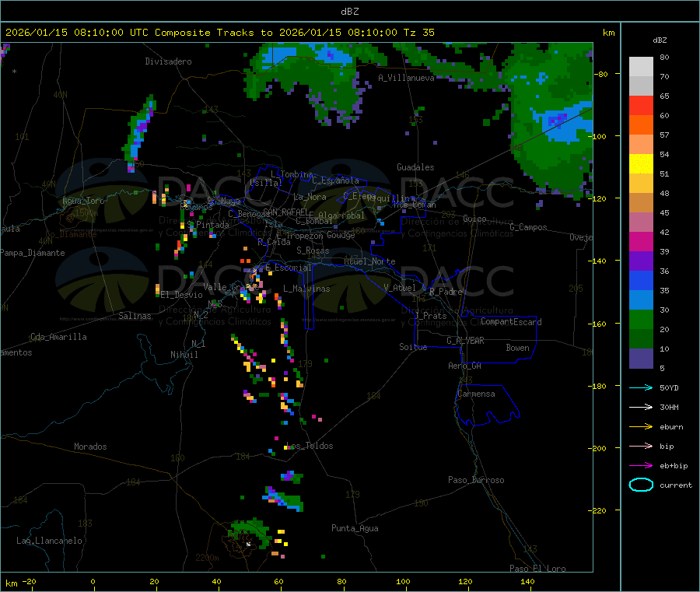Click the white 30HM arrow legend symbol
The height and width of the screenshot is (592, 700).
click(x=641, y=407)
